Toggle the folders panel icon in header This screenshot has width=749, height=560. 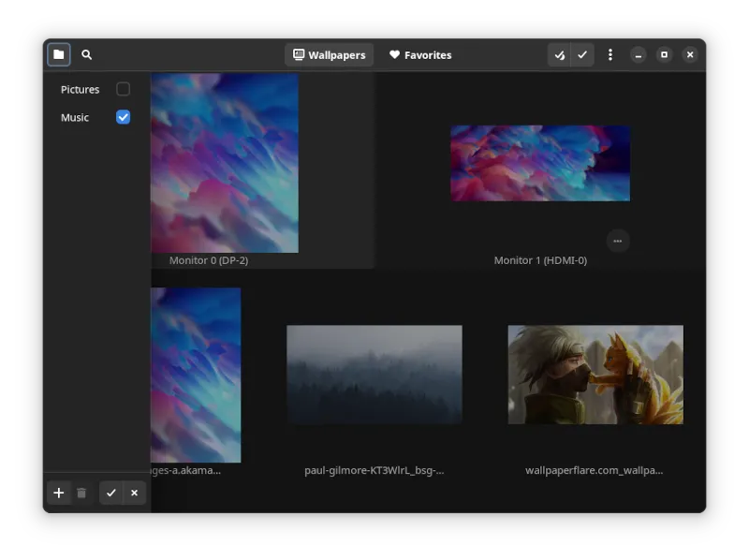pyautogui.click(x=58, y=55)
